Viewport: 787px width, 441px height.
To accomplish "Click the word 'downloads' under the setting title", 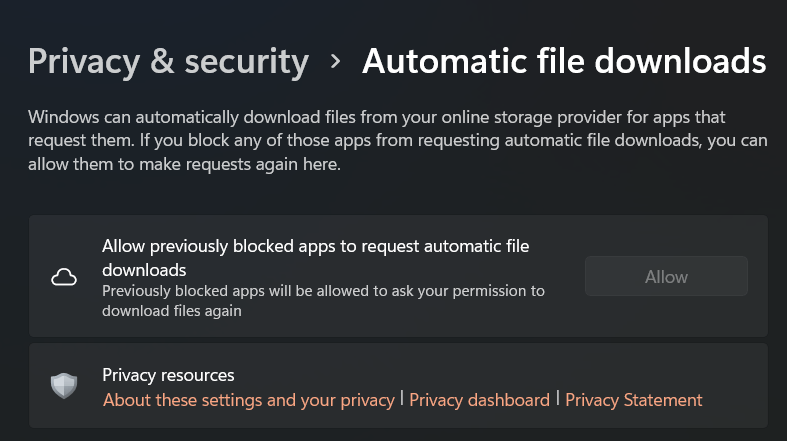I will pos(144,270).
